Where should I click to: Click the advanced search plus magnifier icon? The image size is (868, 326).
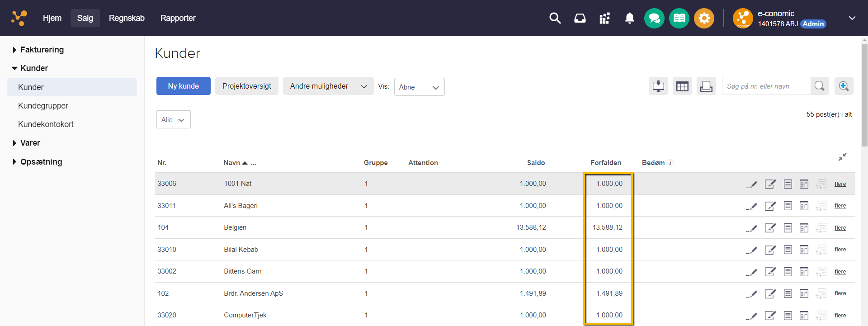844,86
